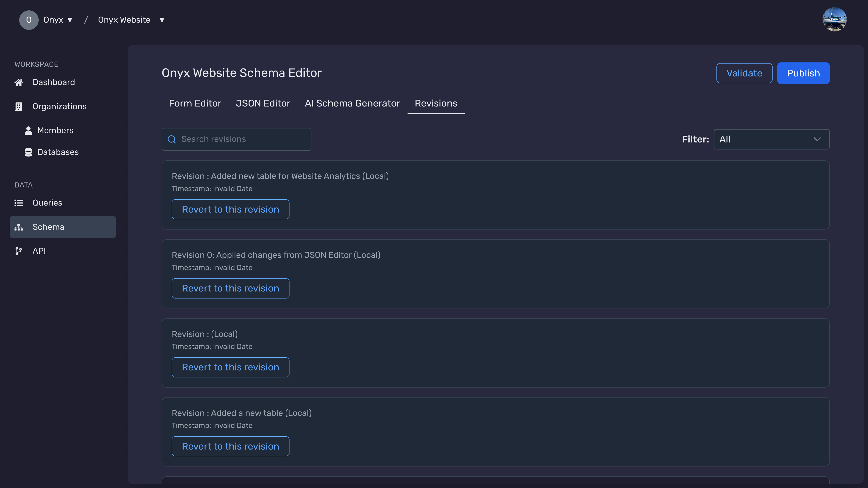The height and width of the screenshot is (488, 868).
Task: Click the 'Revision : (Local)' title text
Action: [x=204, y=334]
